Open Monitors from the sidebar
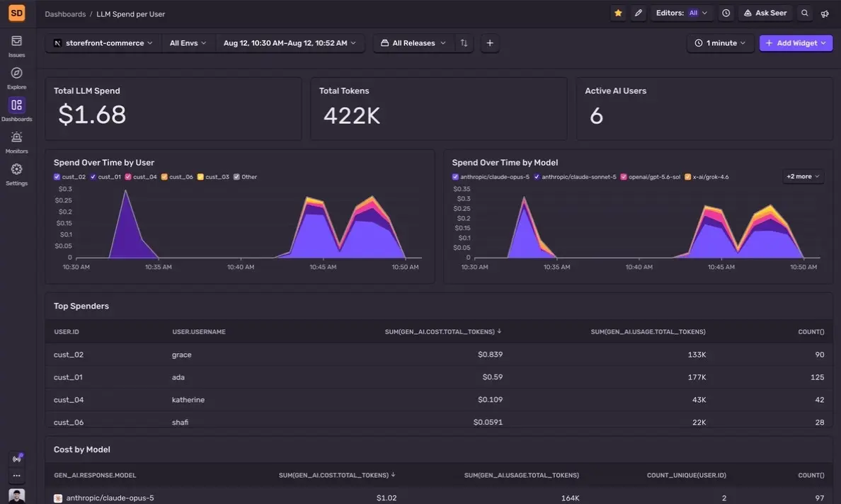 click(x=16, y=142)
